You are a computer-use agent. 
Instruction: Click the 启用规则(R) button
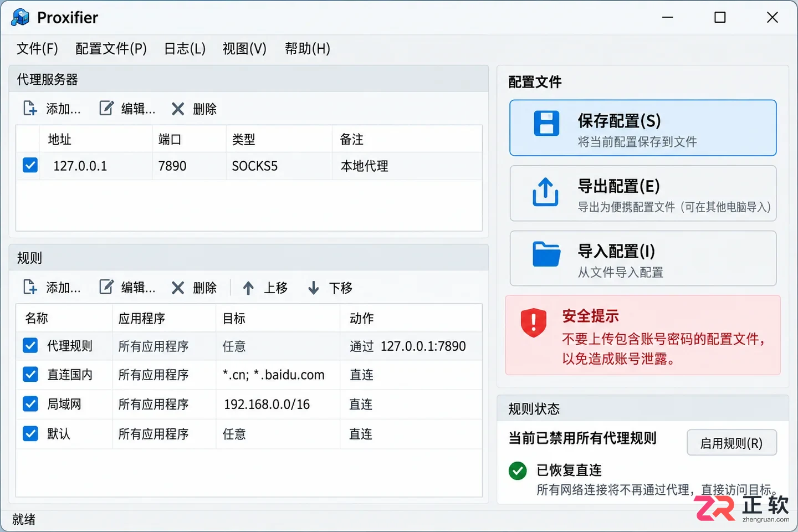click(731, 443)
